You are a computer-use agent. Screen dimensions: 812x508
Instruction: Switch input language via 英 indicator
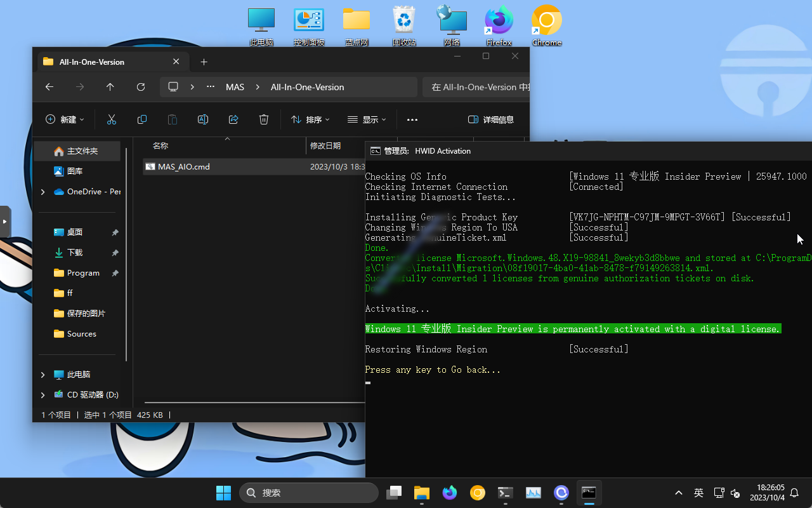[x=698, y=493]
